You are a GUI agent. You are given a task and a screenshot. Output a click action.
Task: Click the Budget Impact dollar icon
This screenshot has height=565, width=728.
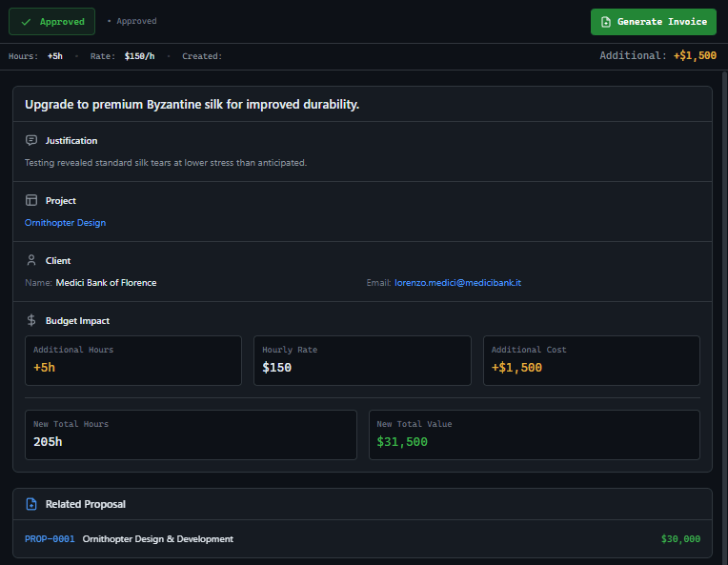(x=31, y=321)
